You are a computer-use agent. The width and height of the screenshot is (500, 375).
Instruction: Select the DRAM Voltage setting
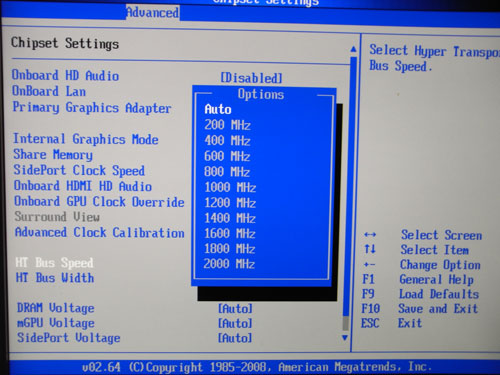(x=56, y=308)
